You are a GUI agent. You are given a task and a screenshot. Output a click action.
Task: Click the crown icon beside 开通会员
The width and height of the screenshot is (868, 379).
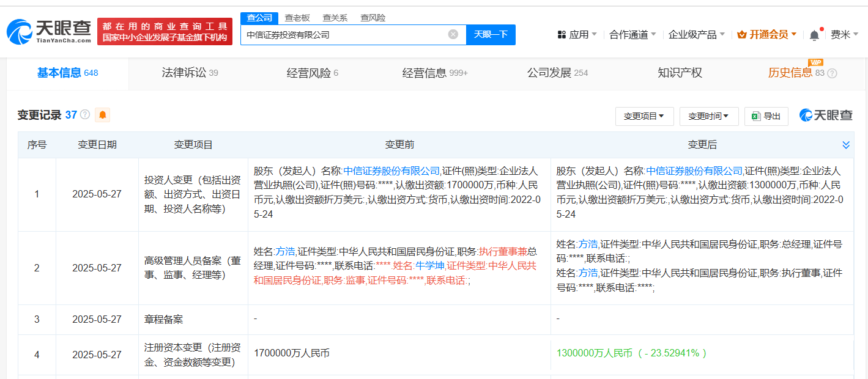click(x=742, y=35)
